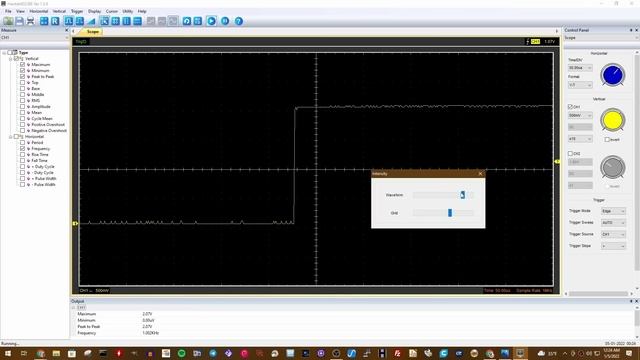The width and height of the screenshot is (640, 360).
Task: Check the Invert box under yellow knob
Action: click(x=607, y=140)
